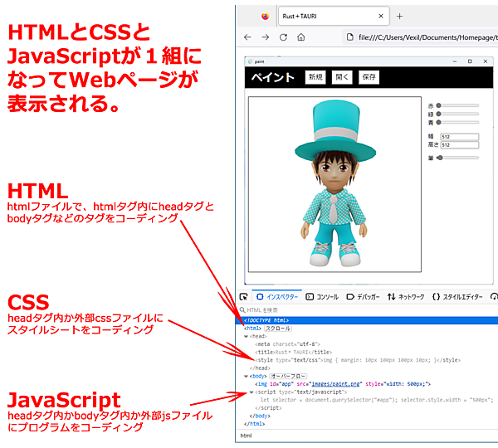This screenshot has width=498, height=448.
Task: Switch to the デバッガー tab
Action: click(363, 297)
